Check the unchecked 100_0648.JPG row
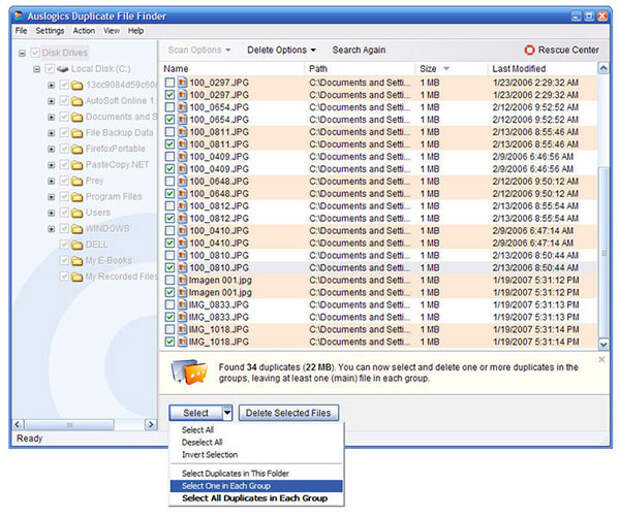This screenshot has height=517, width=620. [170, 181]
